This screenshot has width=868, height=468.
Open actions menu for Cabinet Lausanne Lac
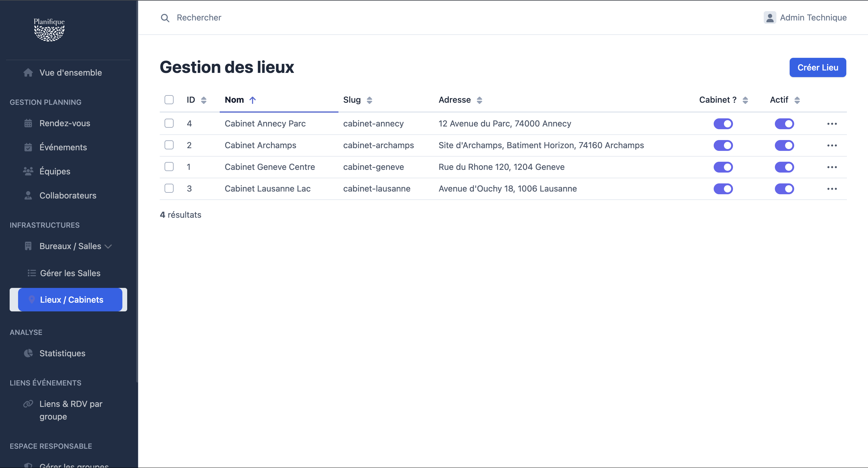click(832, 189)
